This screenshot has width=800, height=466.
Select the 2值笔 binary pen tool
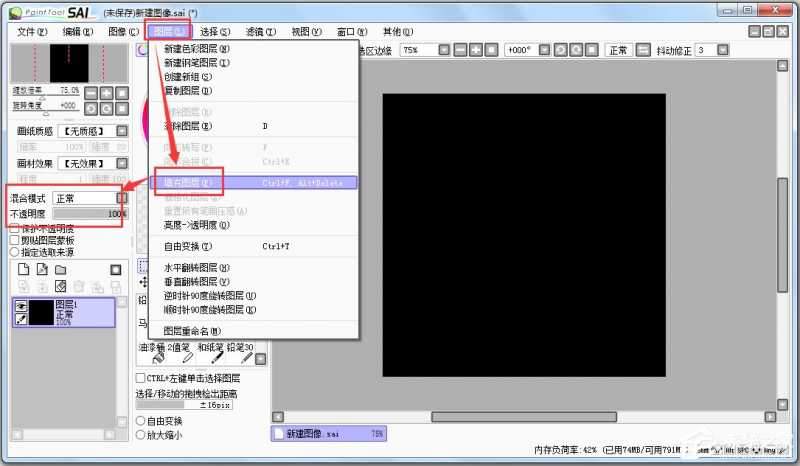pos(181,353)
